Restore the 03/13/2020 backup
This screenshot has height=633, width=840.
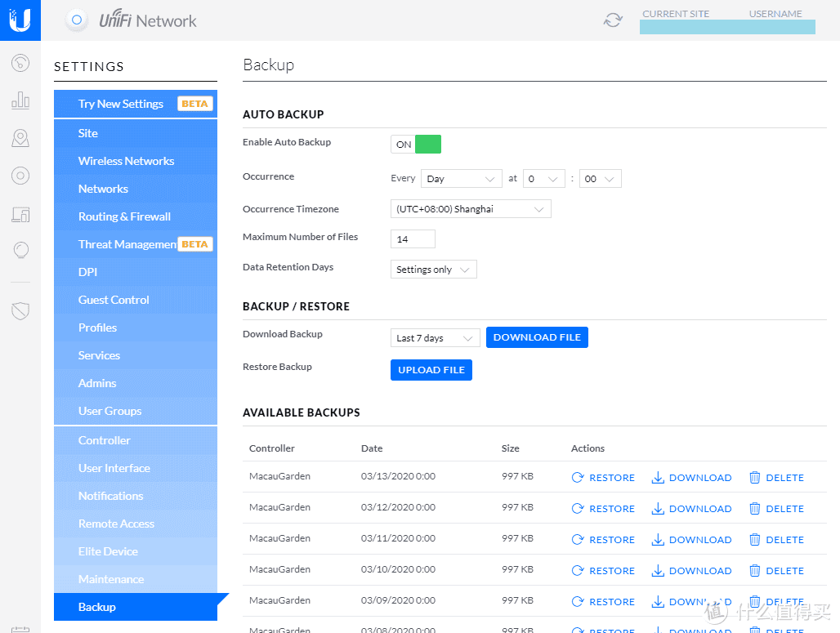click(x=603, y=478)
